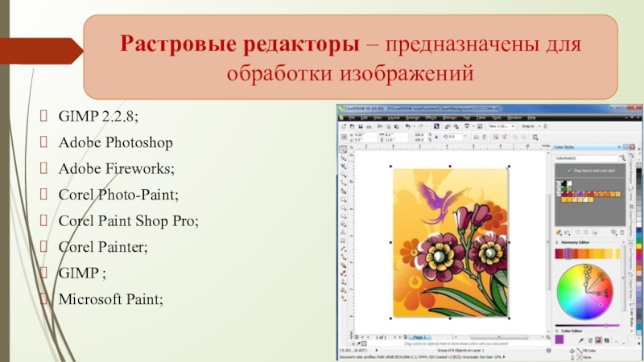This screenshot has width=644, height=362.
Task: Switch to the Text Properties docker tab
Action: pyautogui.click(x=632, y=257)
